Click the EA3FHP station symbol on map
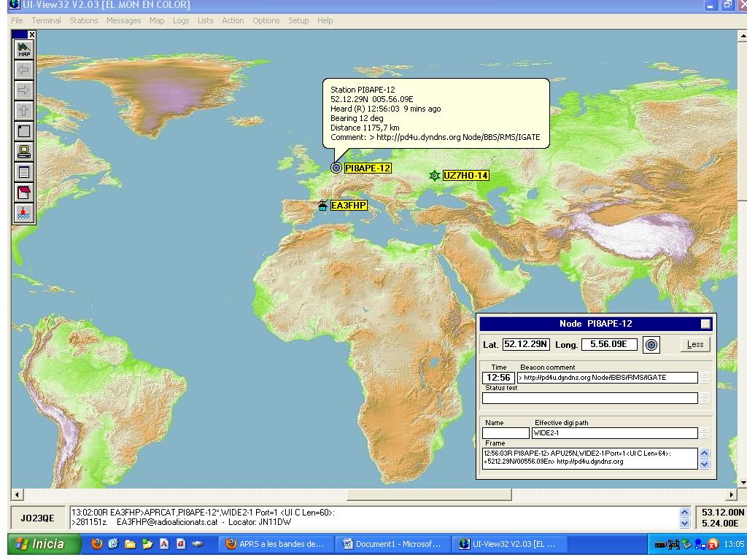Viewport: 747px width, 560px height. pos(322,206)
